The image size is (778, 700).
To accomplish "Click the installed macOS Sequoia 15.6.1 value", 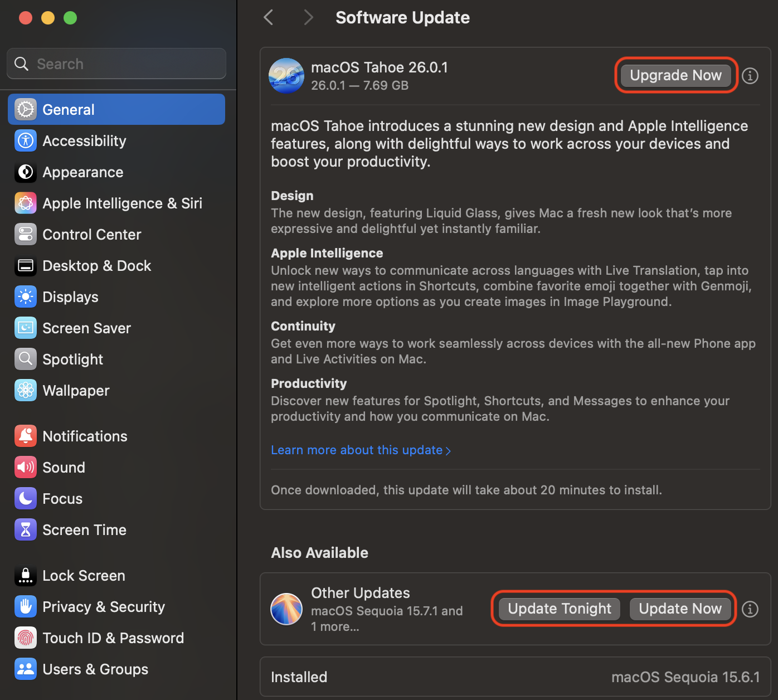I will pos(685,677).
